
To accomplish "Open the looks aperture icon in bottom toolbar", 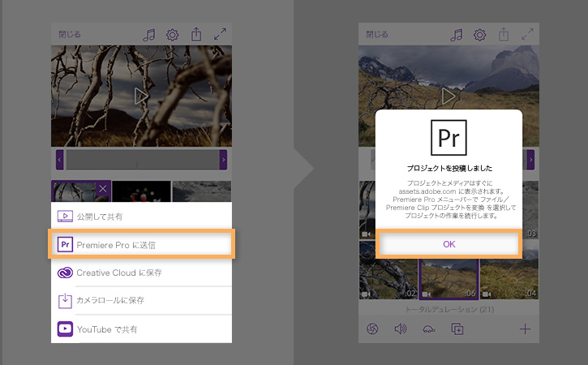I will coord(372,329).
